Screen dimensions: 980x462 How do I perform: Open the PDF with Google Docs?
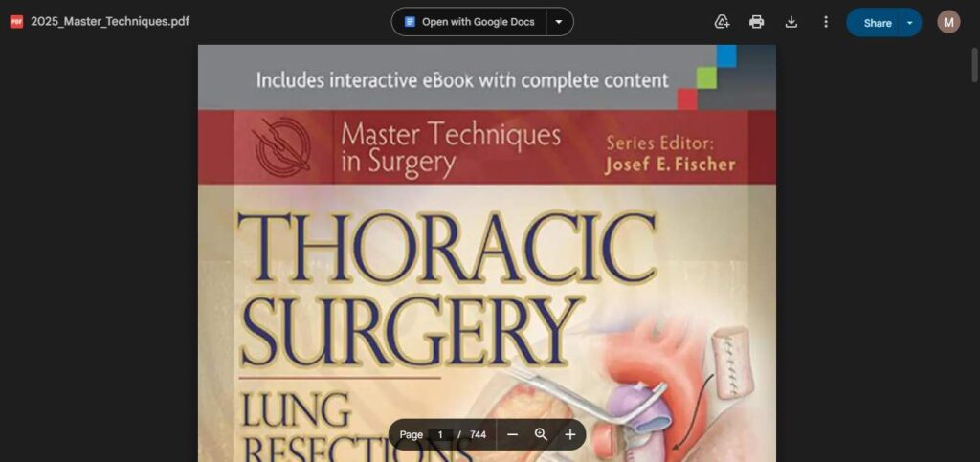coord(469,22)
